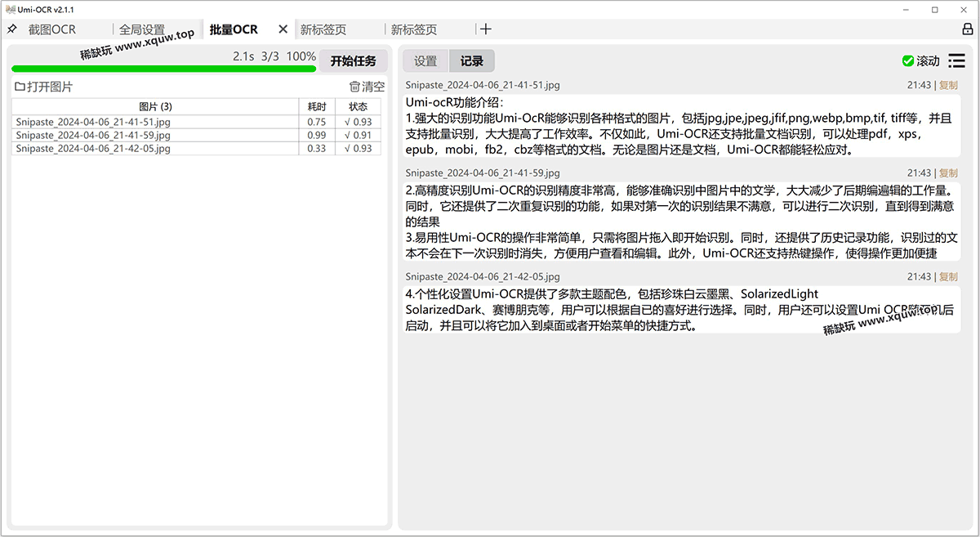The image size is (980, 537).
Task: Select row Snipaste_2024-04-06_21-41-59.jpg in image table
Action: pyautogui.click(x=196, y=135)
